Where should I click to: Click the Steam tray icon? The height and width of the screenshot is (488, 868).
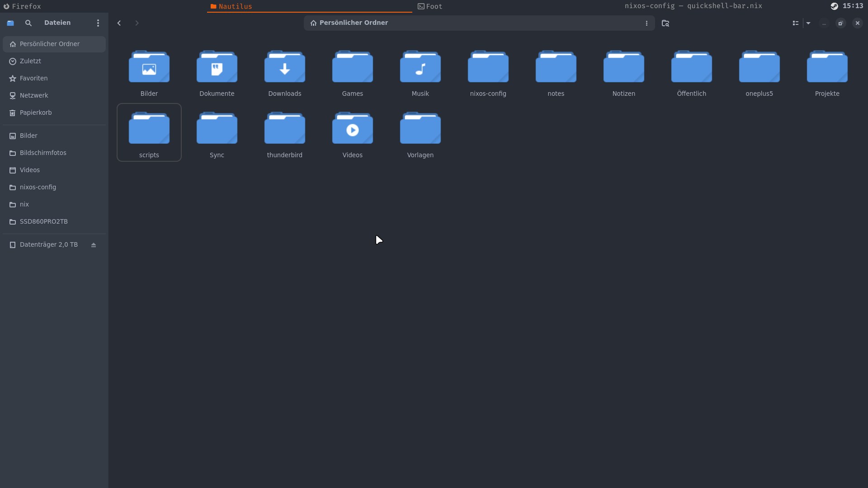(834, 6)
